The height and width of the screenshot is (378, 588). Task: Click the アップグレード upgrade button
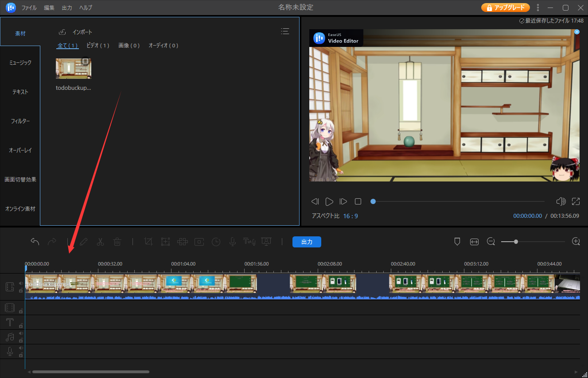506,8
